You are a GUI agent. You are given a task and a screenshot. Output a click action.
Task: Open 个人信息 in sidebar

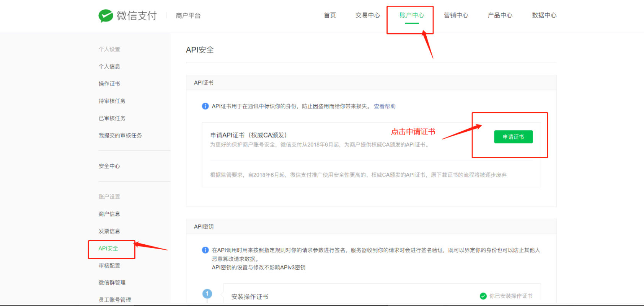click(x=109, y=66)
